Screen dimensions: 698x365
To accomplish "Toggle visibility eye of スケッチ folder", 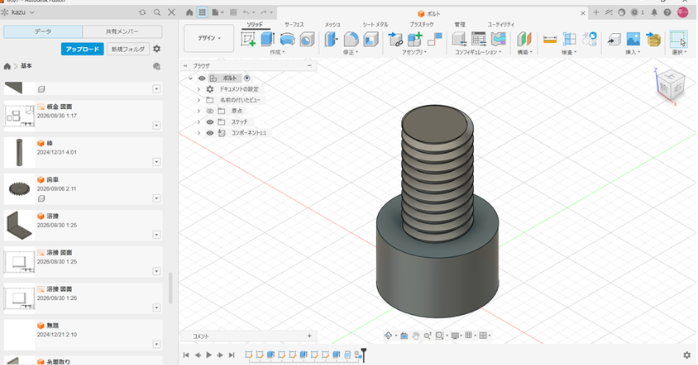I will (x=210, y=122).
